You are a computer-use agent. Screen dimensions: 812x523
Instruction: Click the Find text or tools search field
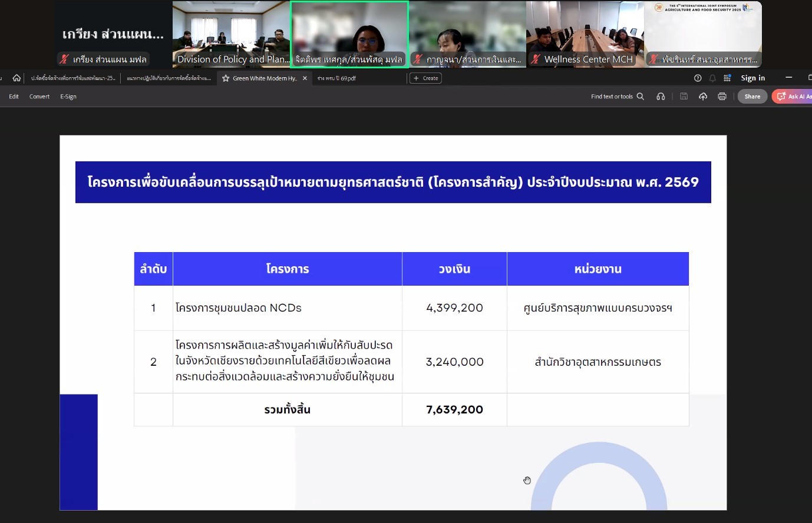[x=617, y=97]
